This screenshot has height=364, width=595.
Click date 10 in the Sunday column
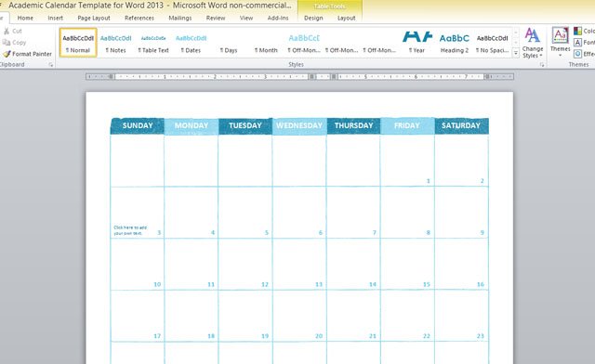(157, 284)
